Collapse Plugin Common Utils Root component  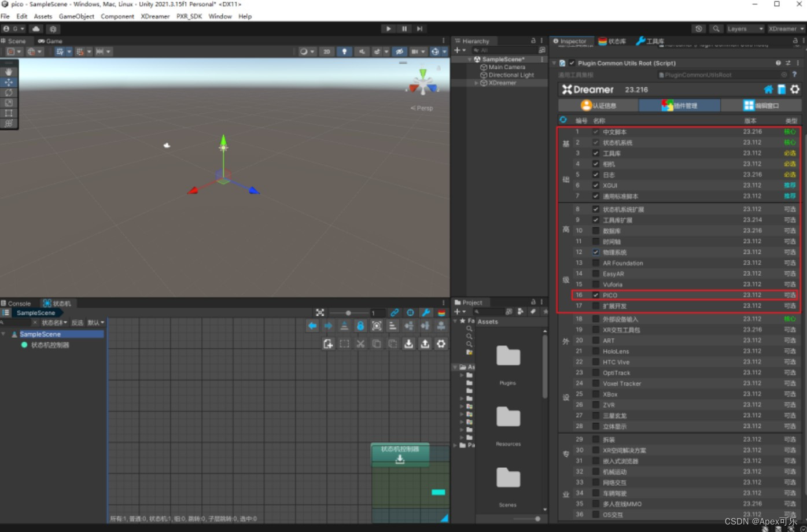(554, 63)
